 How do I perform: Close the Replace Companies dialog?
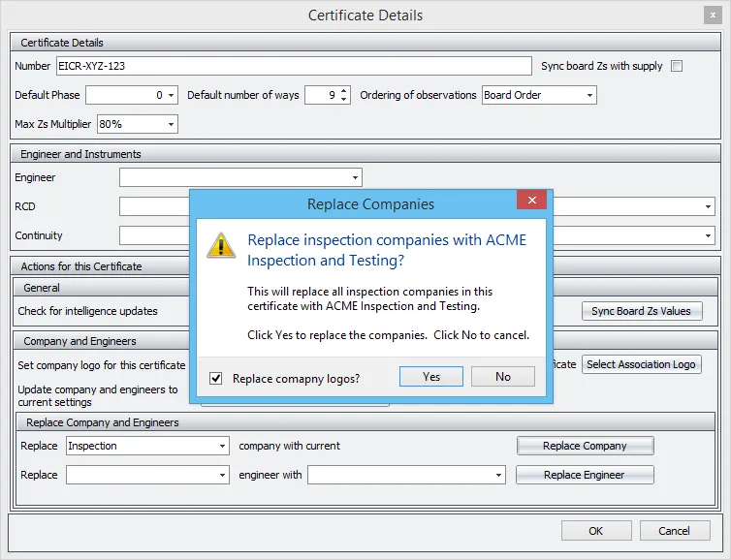[531, 200]
